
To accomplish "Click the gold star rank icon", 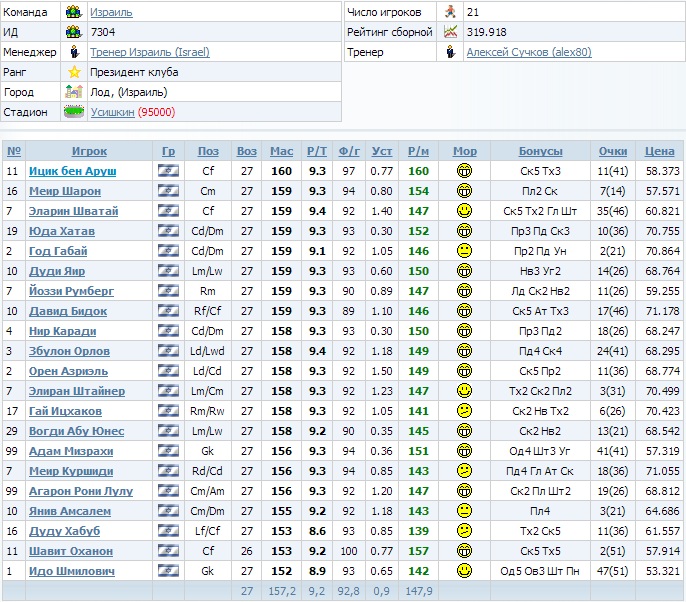I will pos(74,72).
